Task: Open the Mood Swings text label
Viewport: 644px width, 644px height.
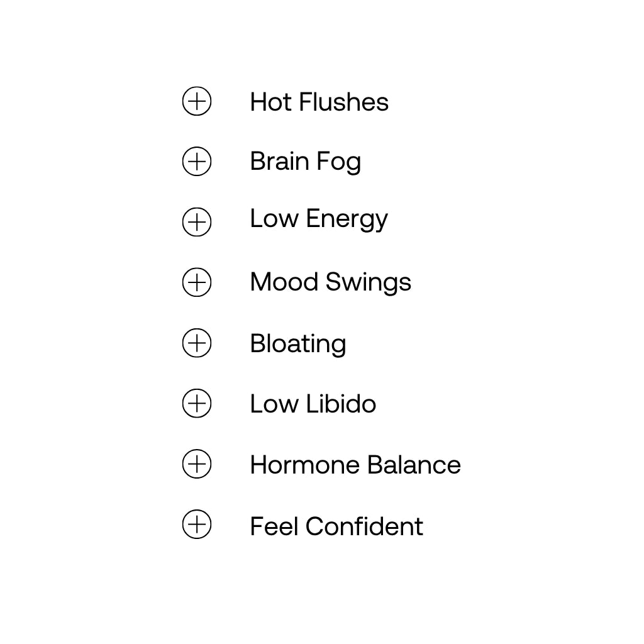Action: [331, 282]
